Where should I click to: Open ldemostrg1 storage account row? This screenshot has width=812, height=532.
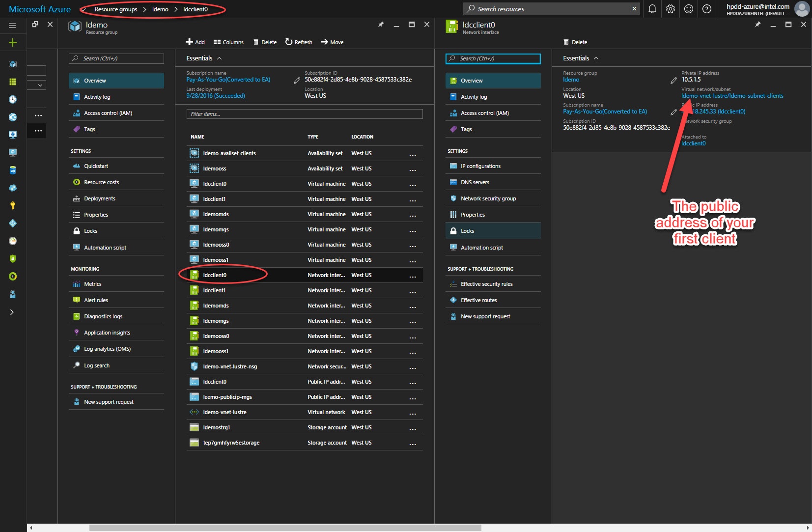[x=305, y=427]
